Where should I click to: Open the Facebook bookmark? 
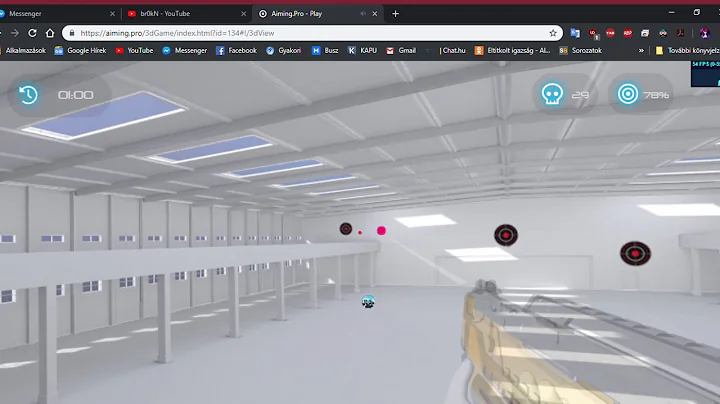[x=236, y=50]
